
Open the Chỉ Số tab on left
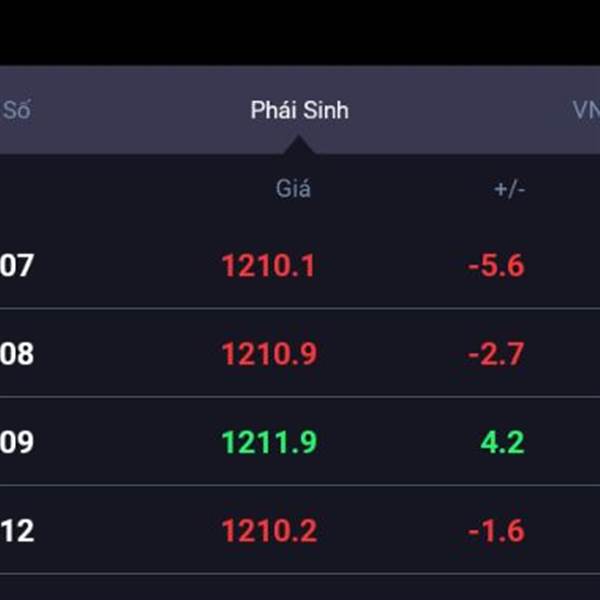tap(16, 110)
